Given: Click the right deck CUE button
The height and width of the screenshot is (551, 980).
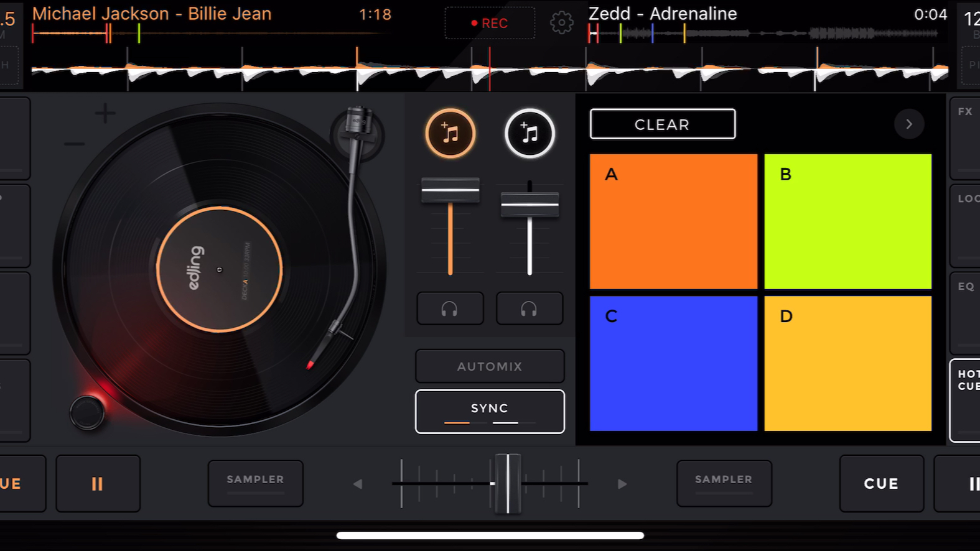Looking at the screenshot, I should 881,483.
